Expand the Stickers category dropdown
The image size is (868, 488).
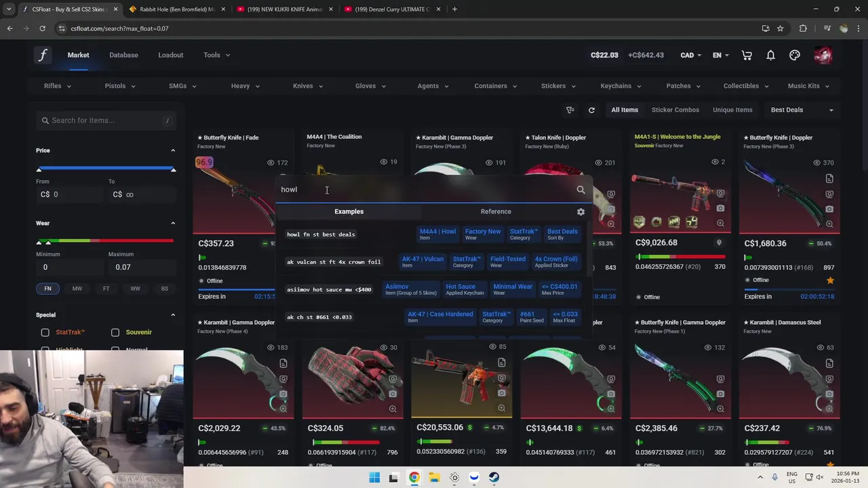pyautogui.click(x=558, y=86)
